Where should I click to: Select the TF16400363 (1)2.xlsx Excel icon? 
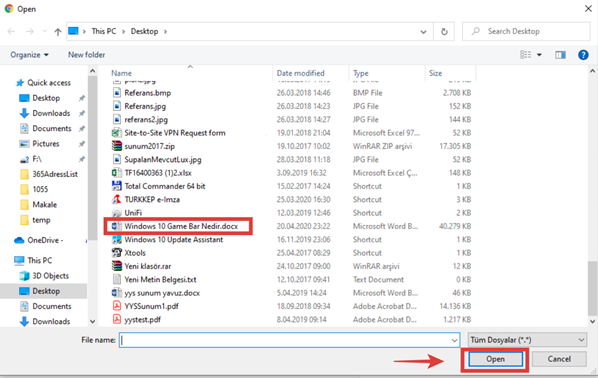point(117,173)
